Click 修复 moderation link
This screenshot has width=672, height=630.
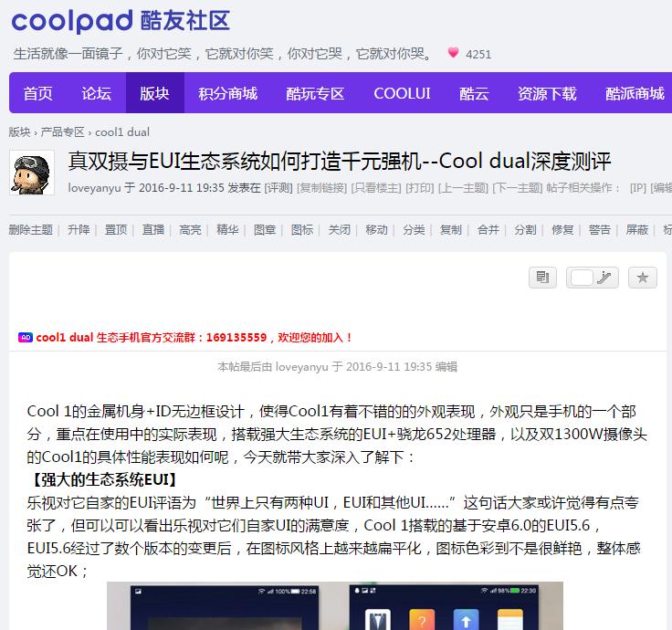562,230
